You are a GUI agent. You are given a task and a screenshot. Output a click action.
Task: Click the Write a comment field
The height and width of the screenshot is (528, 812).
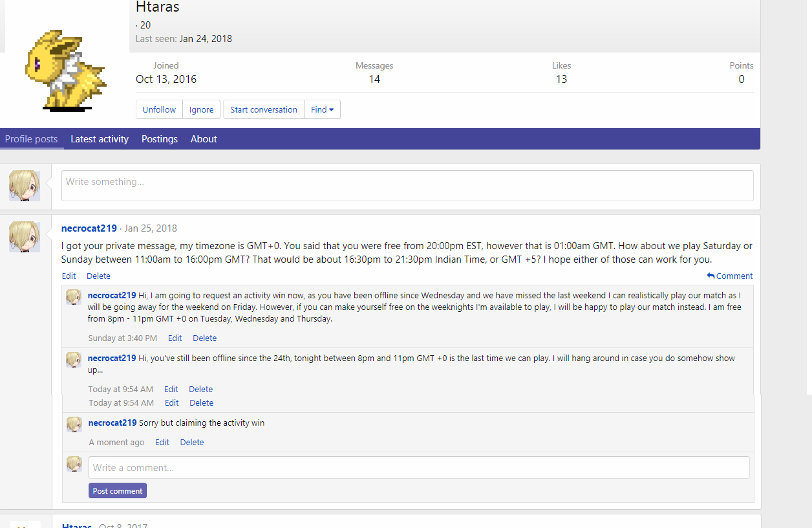(419, 467)
